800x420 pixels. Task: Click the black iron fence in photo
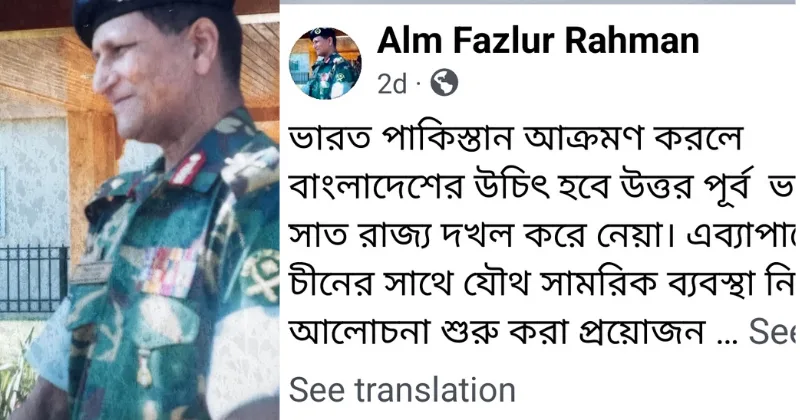33,279
